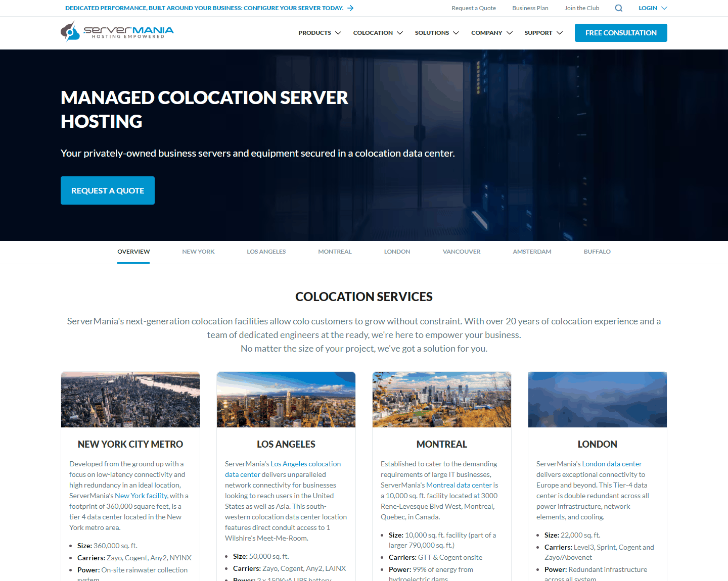The height and width of the screenshot is (581, 728).
Task: Click the 'Carriers: Level3, Sprint, Cogent' bullet
Action: (599, 552)
